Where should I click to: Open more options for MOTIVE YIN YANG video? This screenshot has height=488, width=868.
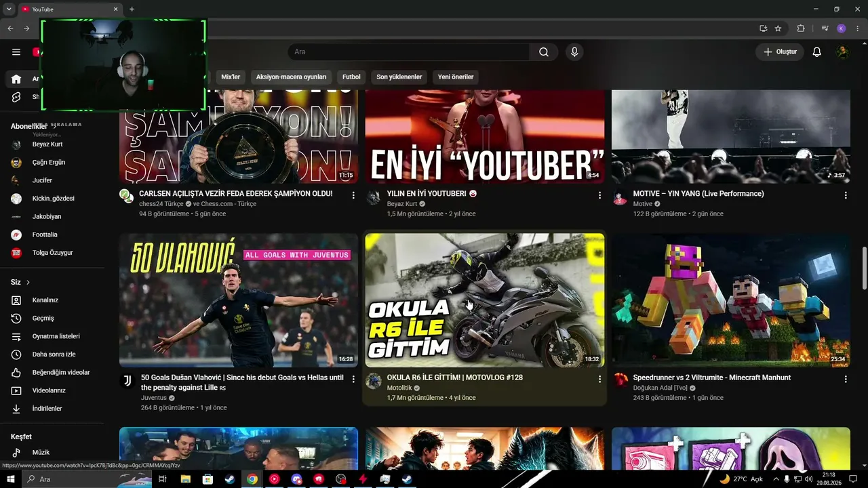coord(846,195)
